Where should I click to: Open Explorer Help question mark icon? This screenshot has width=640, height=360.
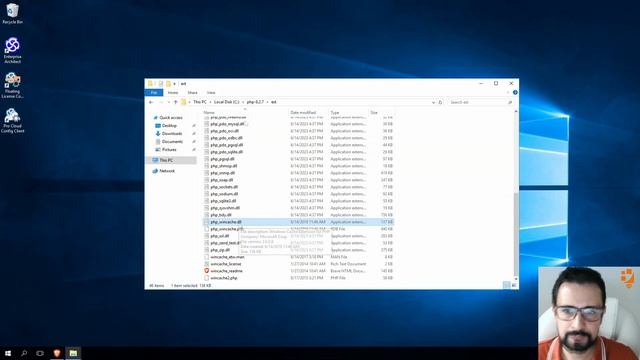515,93
